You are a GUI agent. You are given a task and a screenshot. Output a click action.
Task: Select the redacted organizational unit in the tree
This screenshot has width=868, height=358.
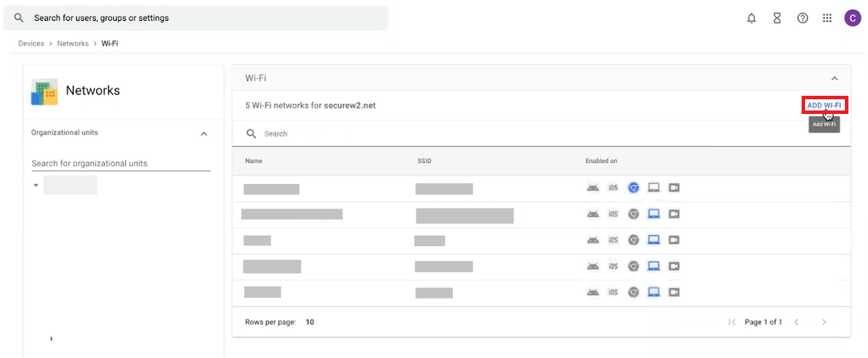click(x=70, y=185)
